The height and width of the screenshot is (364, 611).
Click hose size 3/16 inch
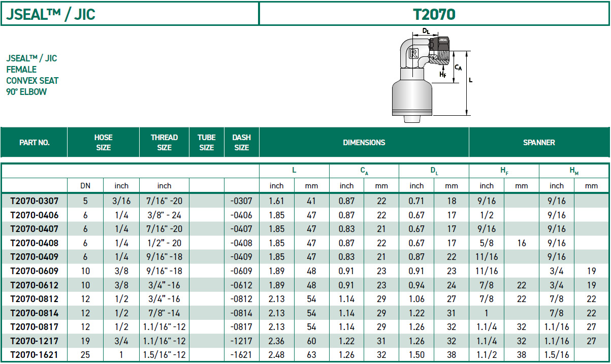click(121, 201)
